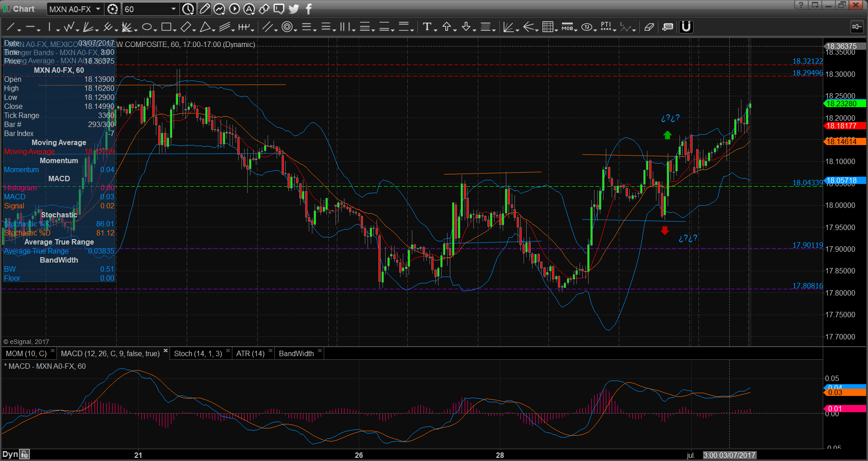The height and width of the screenshot is (461, 868).
Task: Click the Dyn scaling mode button
Action: tap(10, 455)
